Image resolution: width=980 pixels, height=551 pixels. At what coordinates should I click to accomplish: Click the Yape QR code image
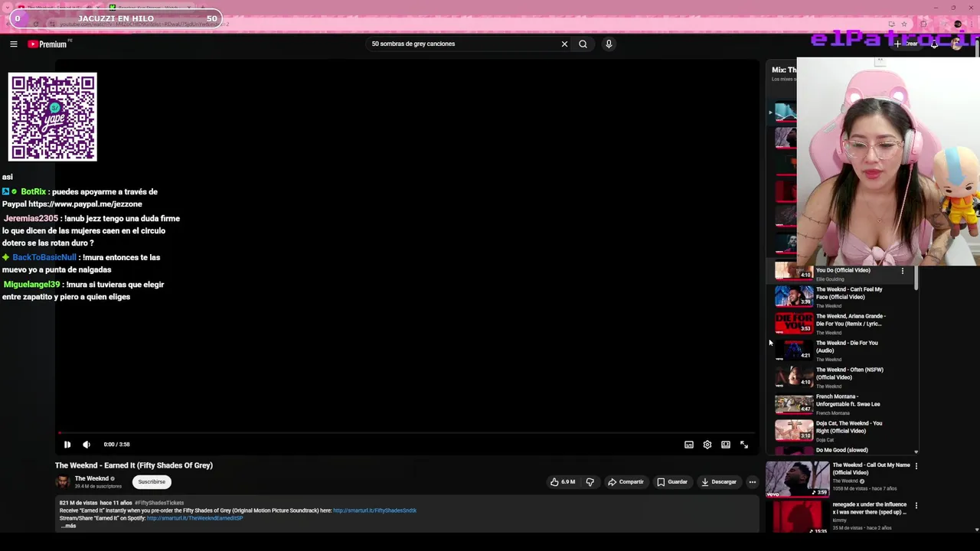(53, 117)
